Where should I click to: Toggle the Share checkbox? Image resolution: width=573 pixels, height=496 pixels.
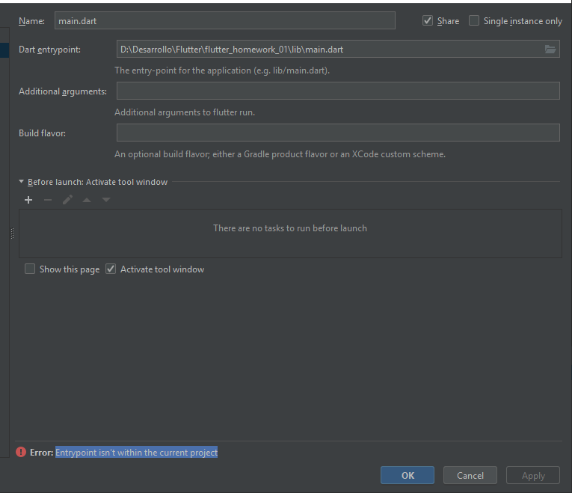point(428,20)
